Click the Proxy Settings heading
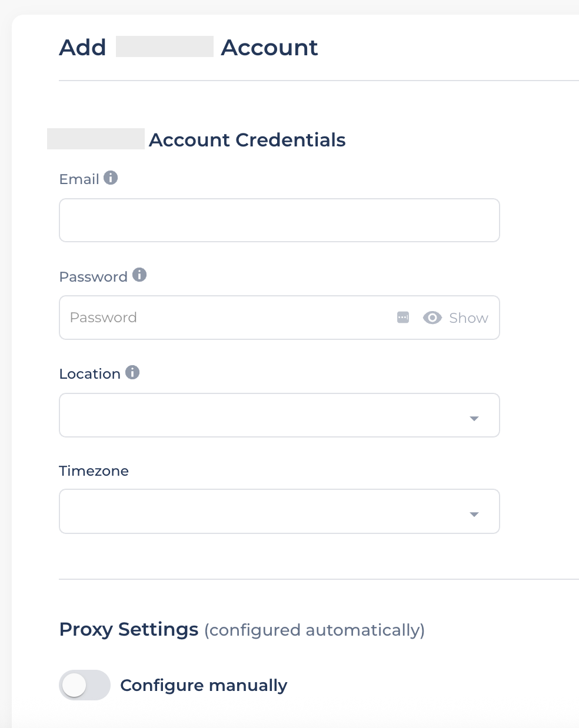Screen dimensions: 579x728 (128, 629)
